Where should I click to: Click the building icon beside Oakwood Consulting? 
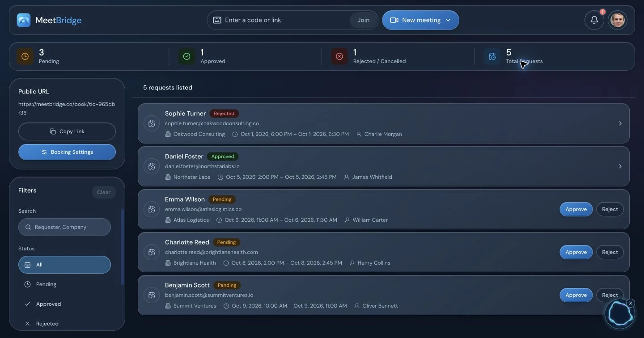(x=168, y=134)
